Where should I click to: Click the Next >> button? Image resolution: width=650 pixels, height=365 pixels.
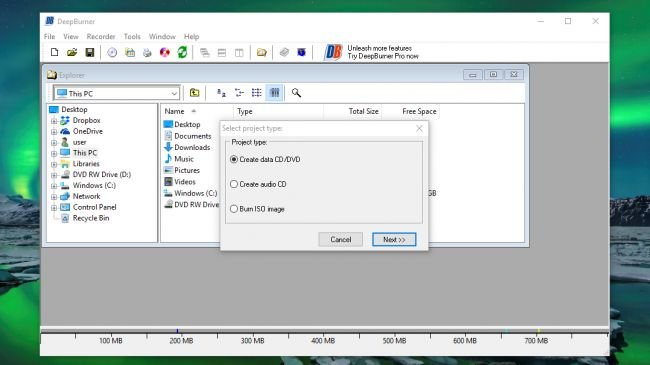(x=394, y=239)
